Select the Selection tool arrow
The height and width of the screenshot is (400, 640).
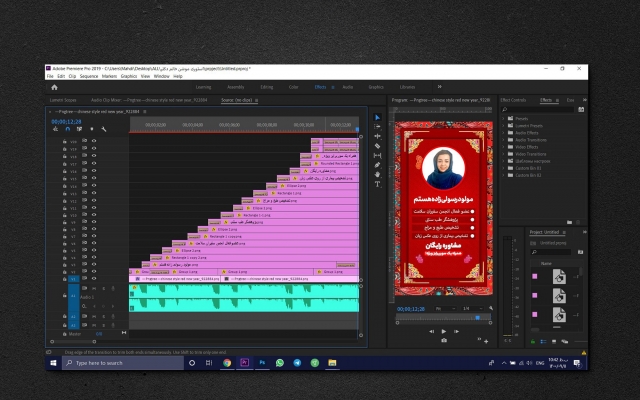point(377,118)
